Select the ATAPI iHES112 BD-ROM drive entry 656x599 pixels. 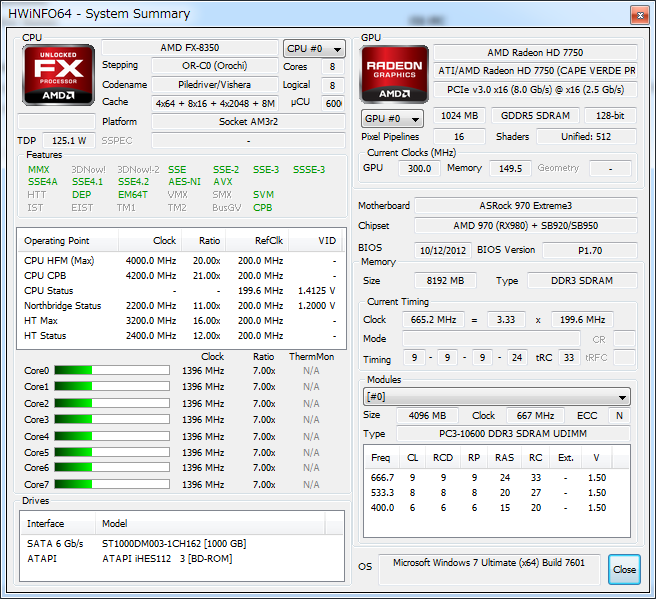(182, 558)
